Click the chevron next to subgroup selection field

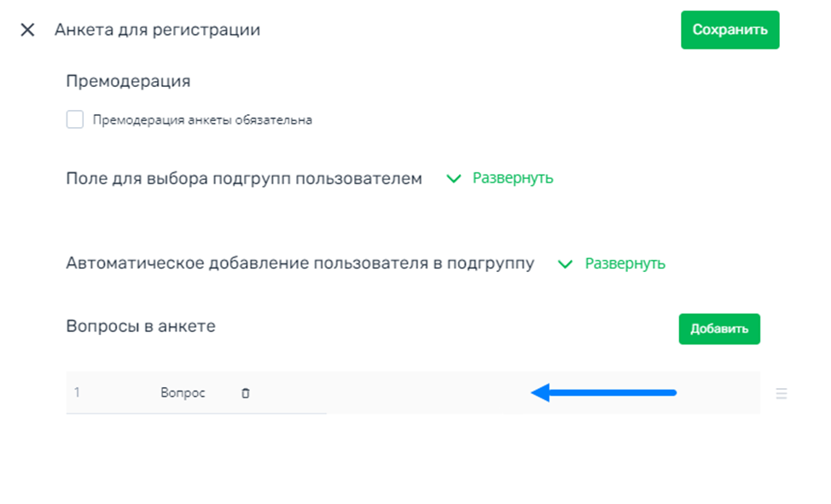click(x=454, y=178)
